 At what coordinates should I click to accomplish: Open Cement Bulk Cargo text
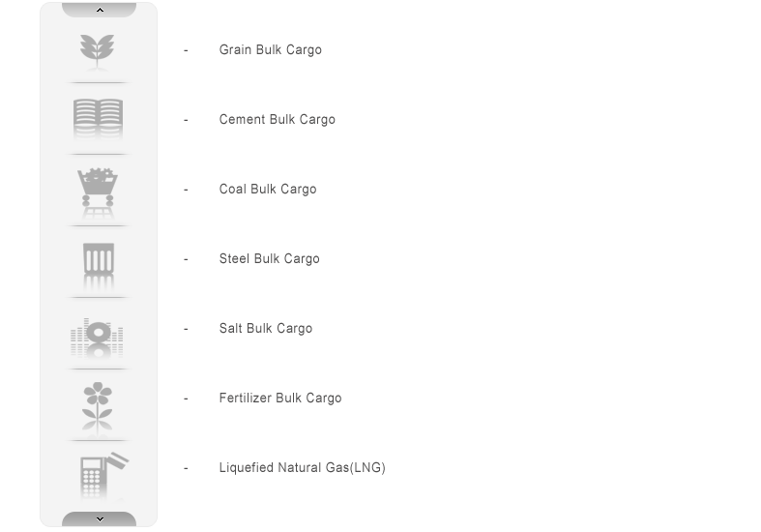click(278, 119)
